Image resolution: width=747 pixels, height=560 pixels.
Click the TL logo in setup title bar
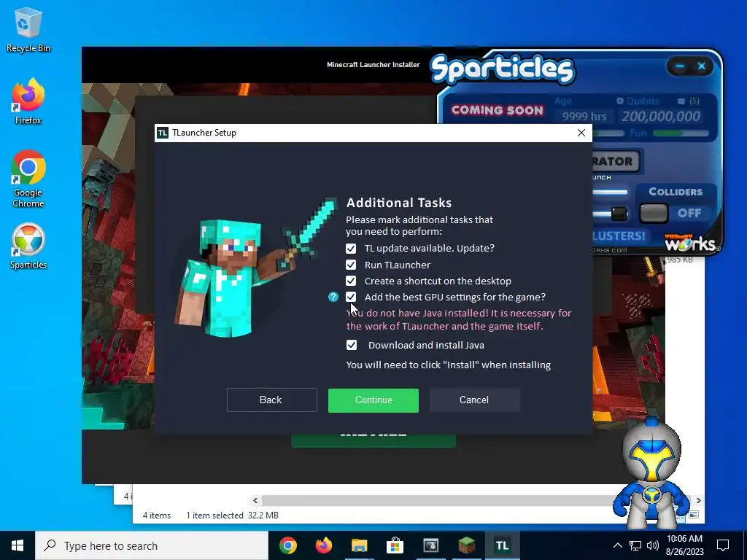point(163,133)
